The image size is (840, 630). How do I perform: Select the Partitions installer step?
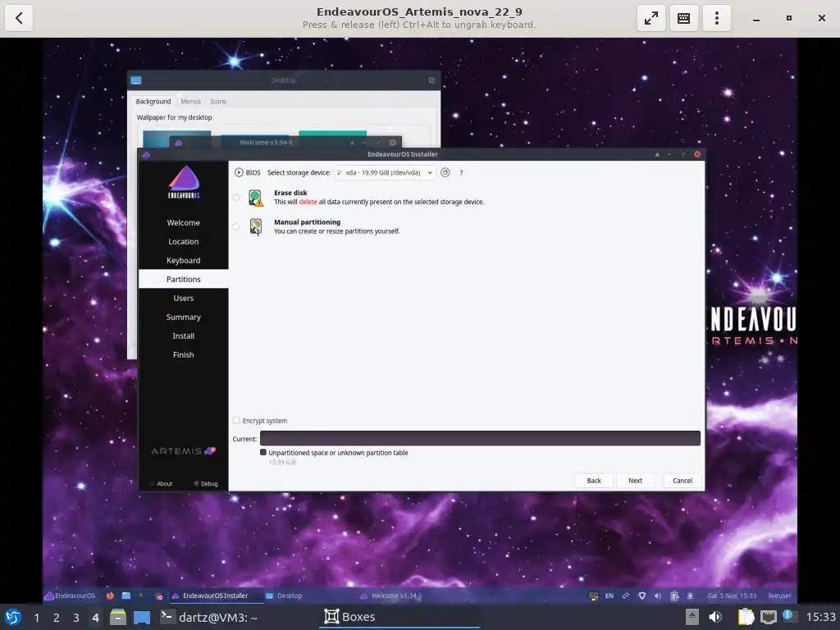coord(183,279)
